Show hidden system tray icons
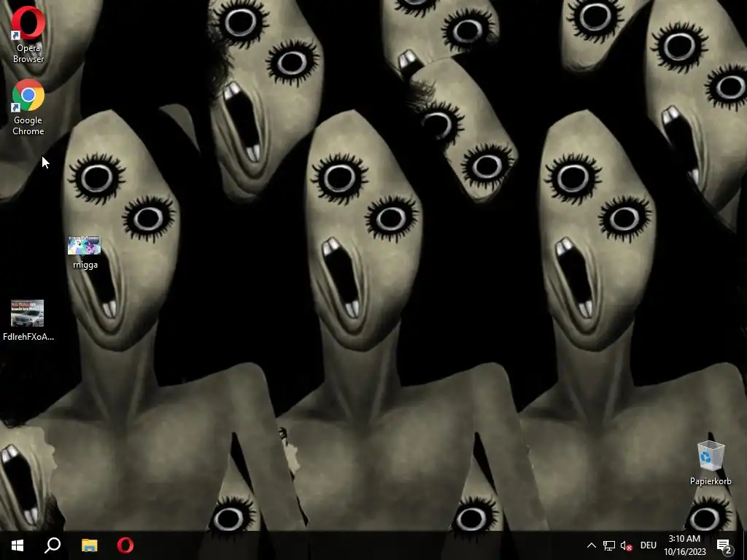This screenshot has height=560, width=747. pyautogui.click(x=591, y=545)
